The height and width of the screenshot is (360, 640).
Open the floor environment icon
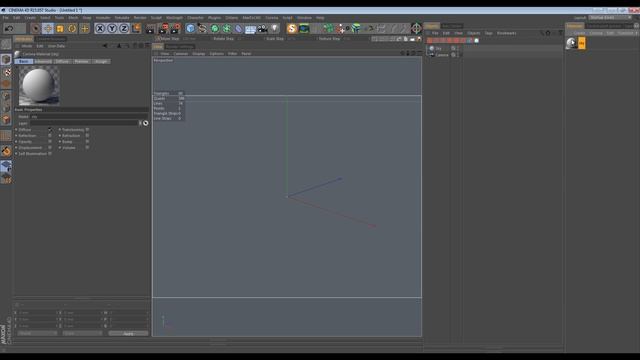251,28
